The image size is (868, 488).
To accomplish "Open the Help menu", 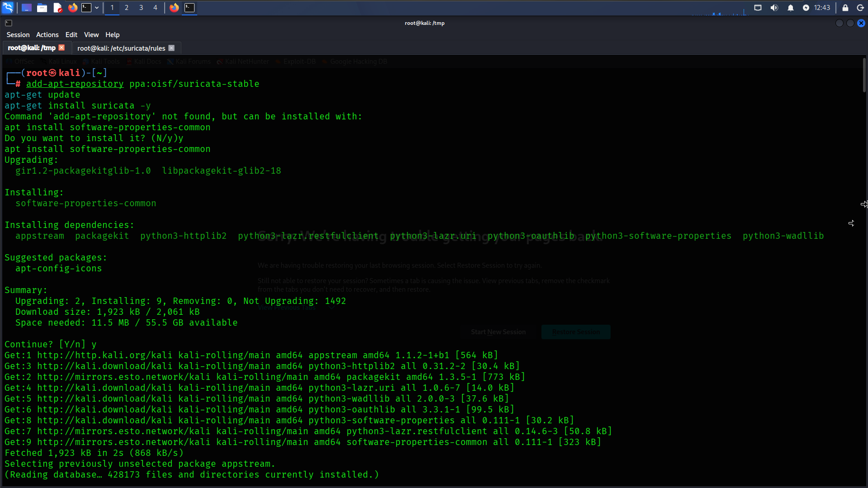I will pyautogui.click(x=113, y=35).
